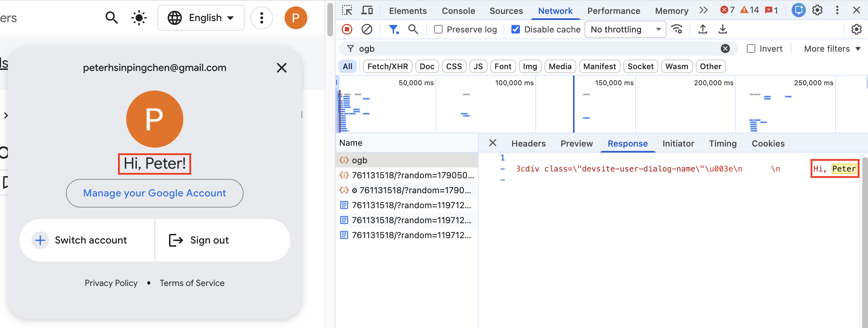Image resolution: width=868 pixels, height=328 pixels.
Task: Open the three-dot more options button
Action: 262,17
